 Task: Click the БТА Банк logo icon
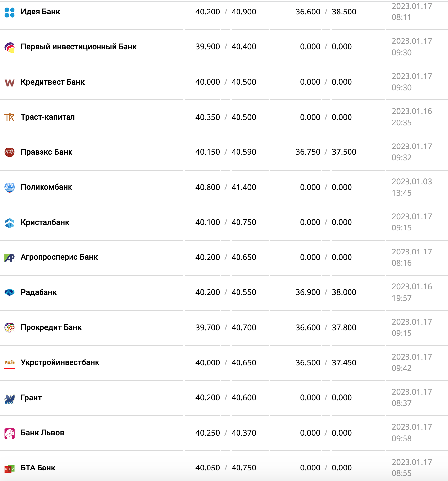coord(10,468)
